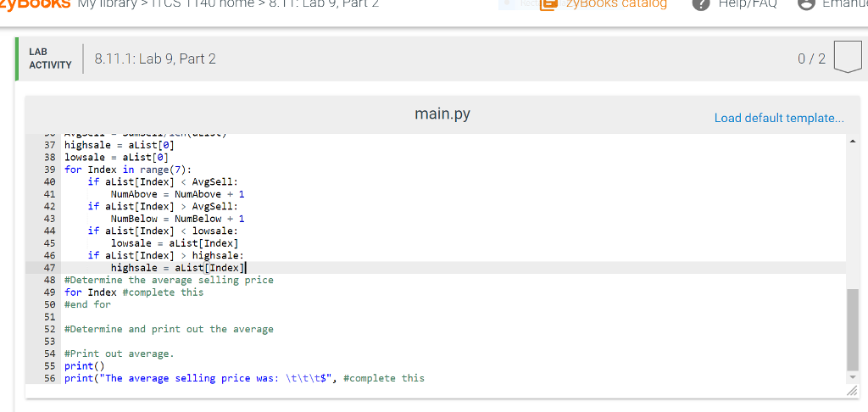Screen dimensions: 868x412
Task: Click the editor resize grip icon
Action: pyautogui.click(x=852, y=392)
